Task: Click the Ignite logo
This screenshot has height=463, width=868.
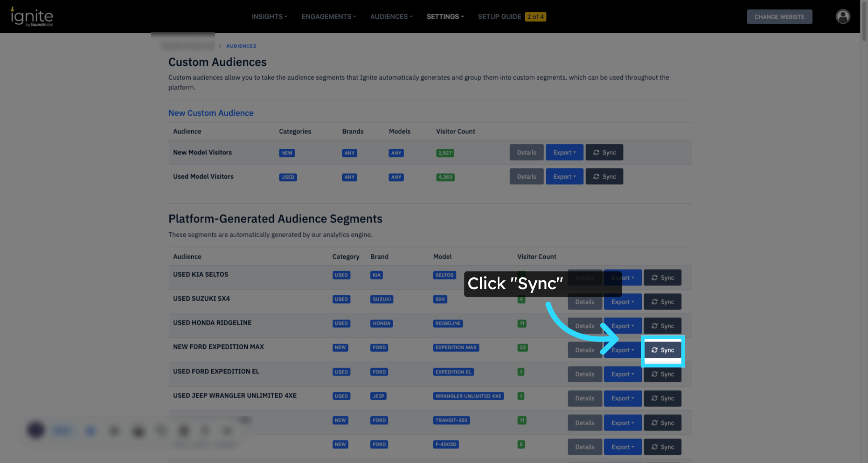Action: (32, 17)
